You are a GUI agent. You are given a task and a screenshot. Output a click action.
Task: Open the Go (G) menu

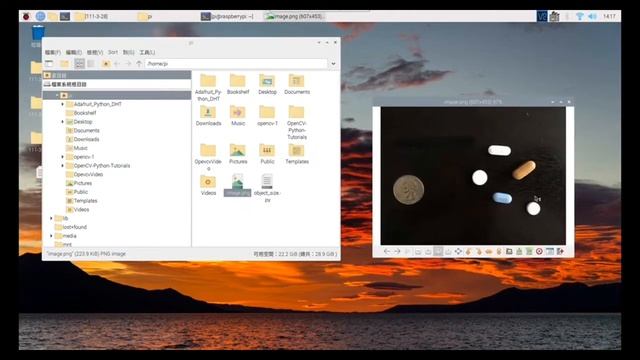click(x=129, y=52)
